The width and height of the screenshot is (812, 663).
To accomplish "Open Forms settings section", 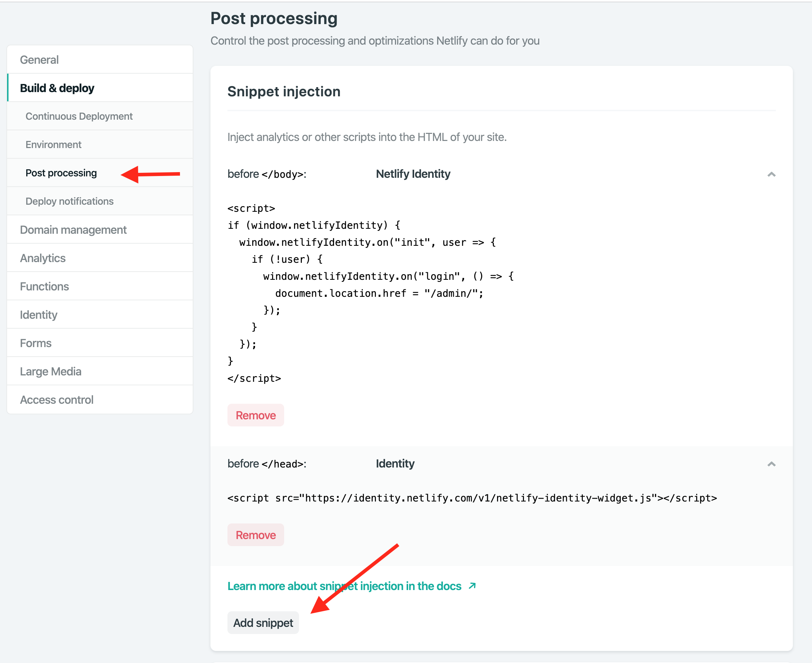I will point(100,343).
